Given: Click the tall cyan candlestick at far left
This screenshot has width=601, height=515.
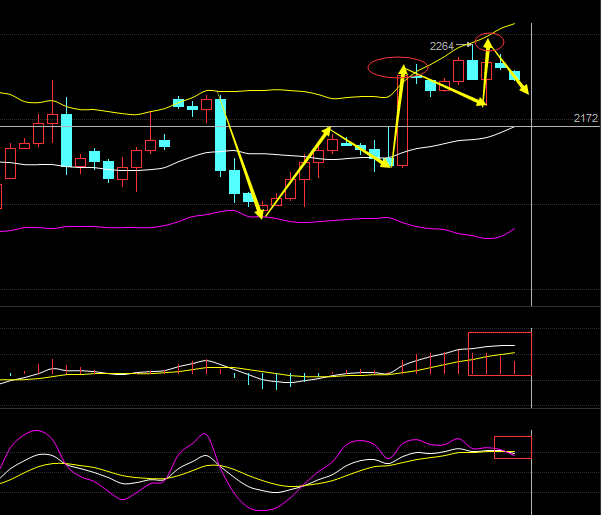Looking at the screenshot, I should (x=67, y=140).
